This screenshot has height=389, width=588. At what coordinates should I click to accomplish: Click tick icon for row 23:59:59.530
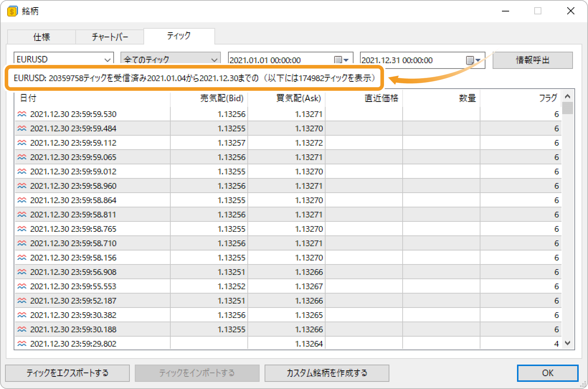[22, 114]
